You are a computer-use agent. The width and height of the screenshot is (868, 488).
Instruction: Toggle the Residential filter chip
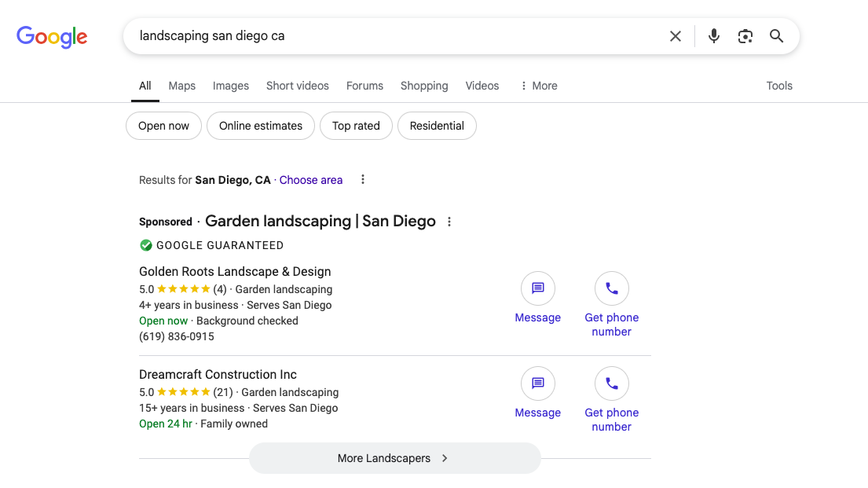(437, 126)
